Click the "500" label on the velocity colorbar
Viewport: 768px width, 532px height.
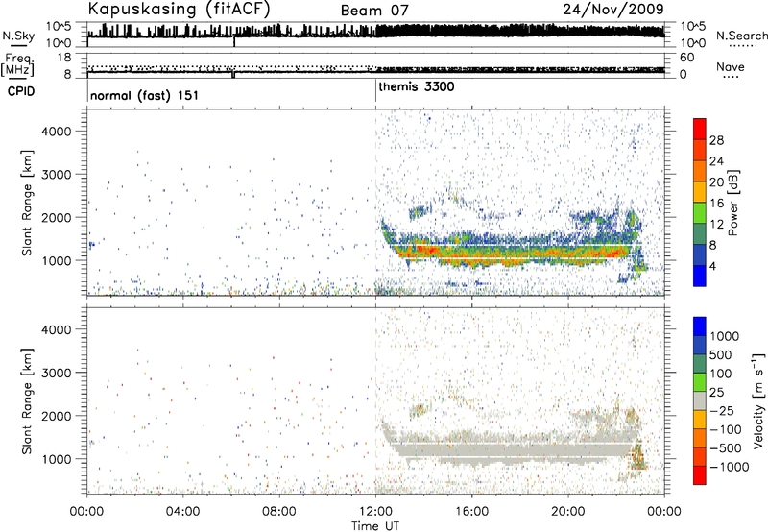pyautogui.click(x=723, y=355)
